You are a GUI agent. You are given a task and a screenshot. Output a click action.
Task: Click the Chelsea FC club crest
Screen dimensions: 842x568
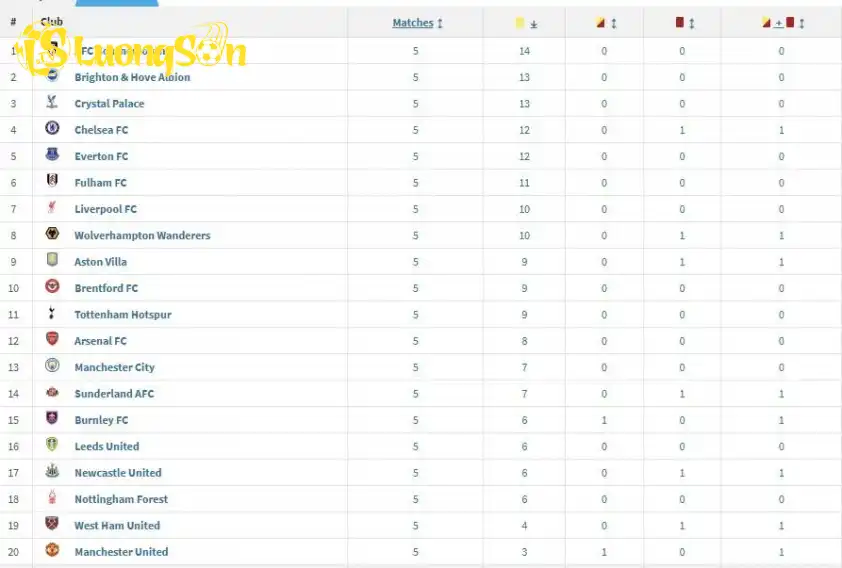(x=52, y=128)
